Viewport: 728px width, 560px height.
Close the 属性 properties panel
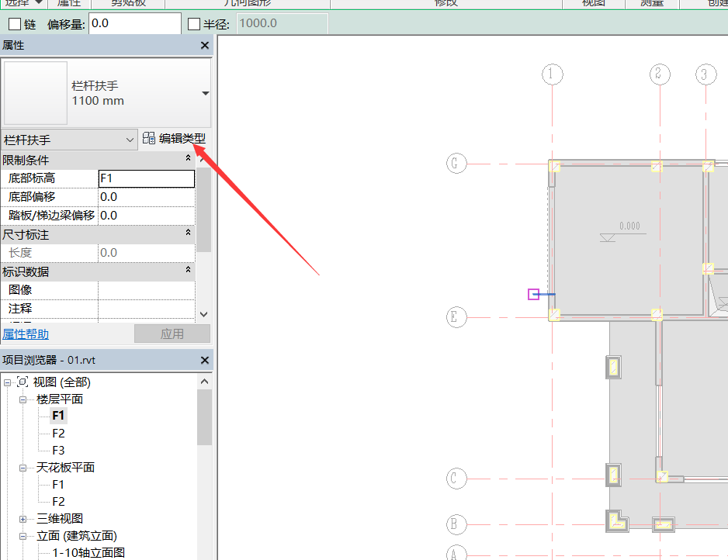click(x=205, y=46)
